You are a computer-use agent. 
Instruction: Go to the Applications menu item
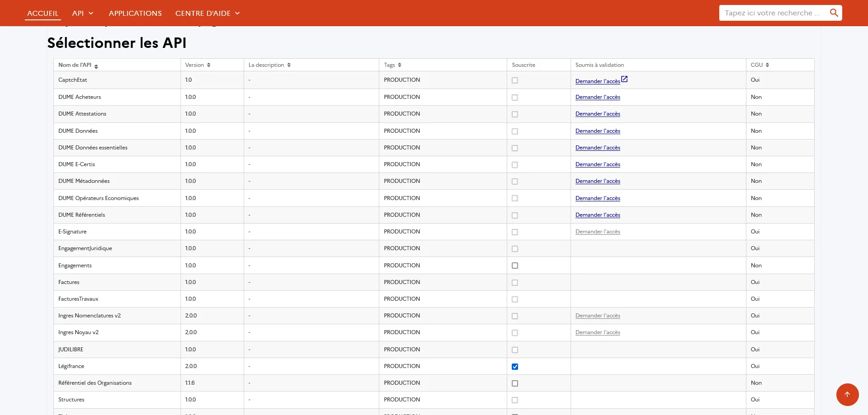pyautogui.click(x=135, y=14)
